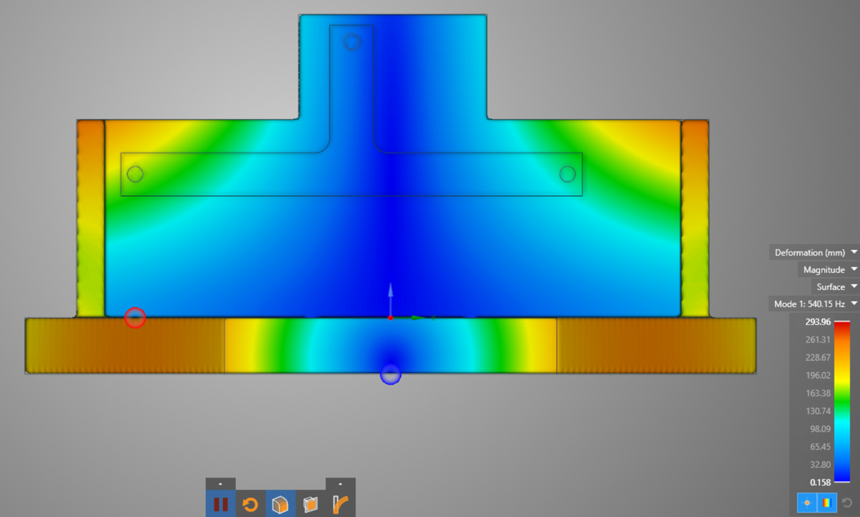
Task: Open the Mode 1: 540.15 Hz dropdown
Action: [814, 304]
